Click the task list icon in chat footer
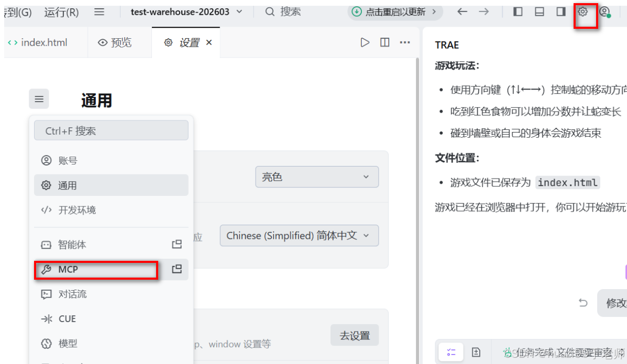 (x=451, y=352)
